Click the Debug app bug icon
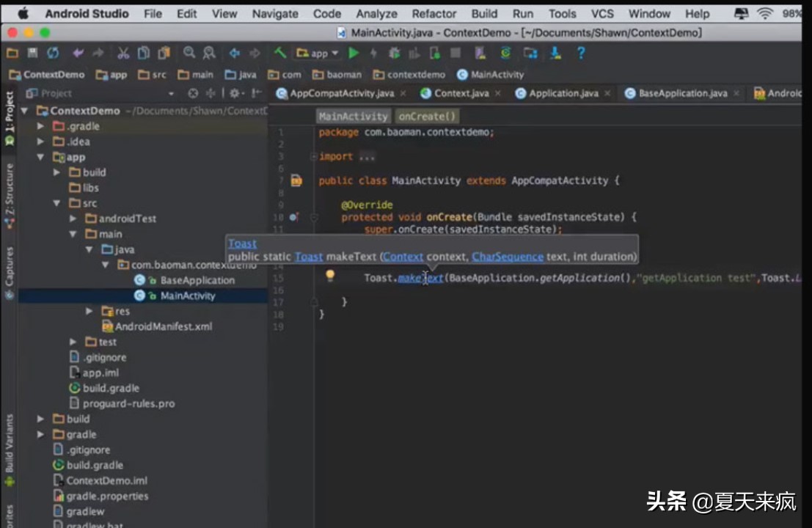 click(395, 53)
